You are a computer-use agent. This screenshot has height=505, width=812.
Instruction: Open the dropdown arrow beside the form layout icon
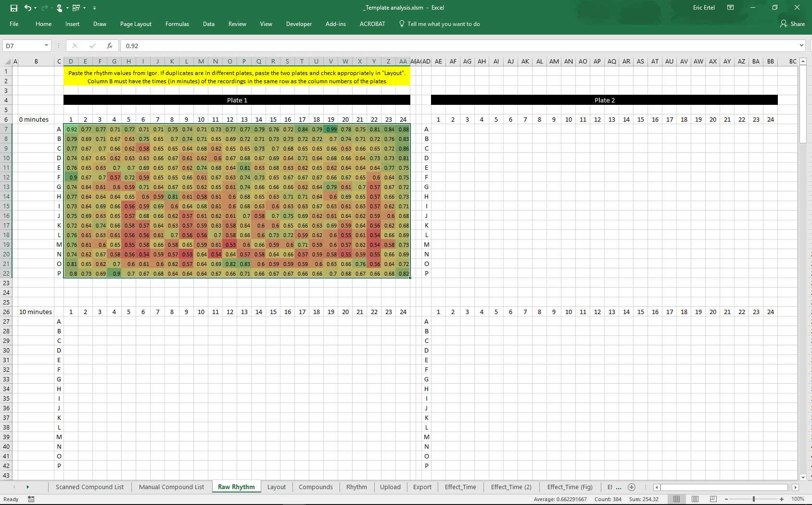[84, 8]
